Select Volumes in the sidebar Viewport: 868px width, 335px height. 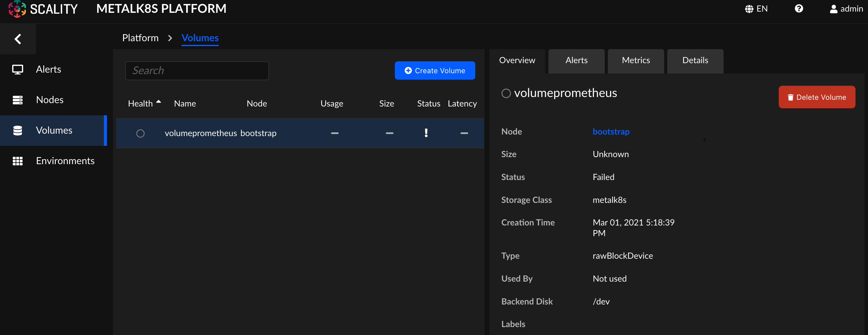coord(54,130)
